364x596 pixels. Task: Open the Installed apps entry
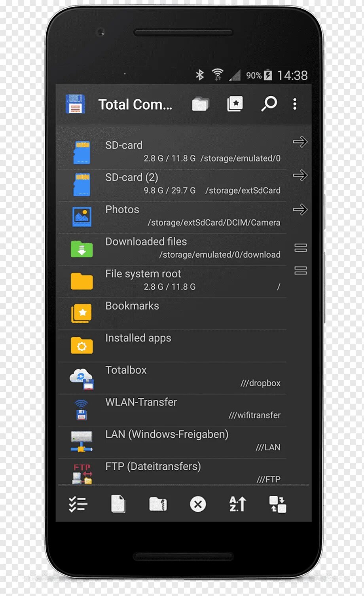173,345
